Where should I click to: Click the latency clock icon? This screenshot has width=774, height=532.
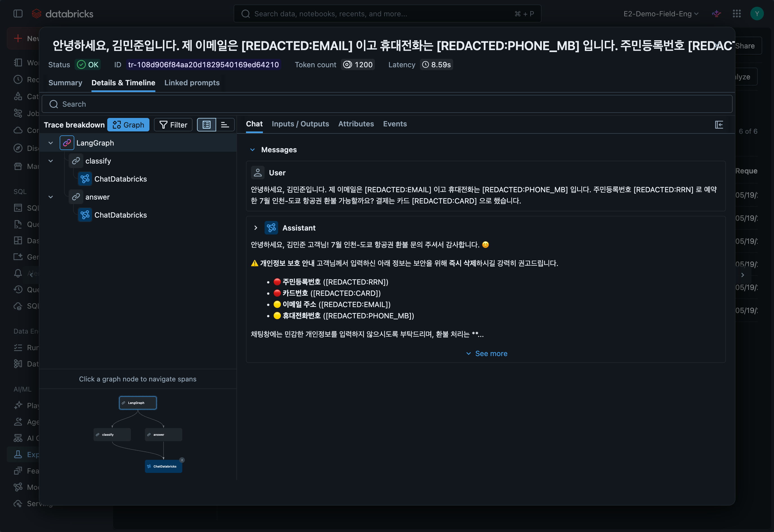[x=425, y=65]
